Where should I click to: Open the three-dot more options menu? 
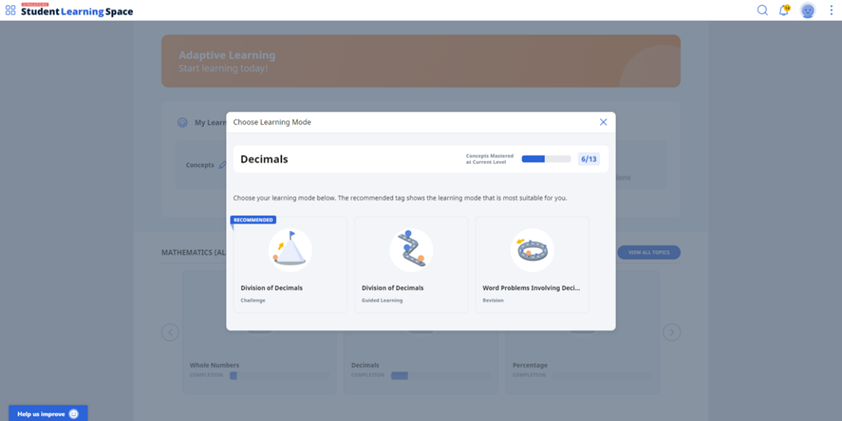pyautogui.click(x=831, y=11)
